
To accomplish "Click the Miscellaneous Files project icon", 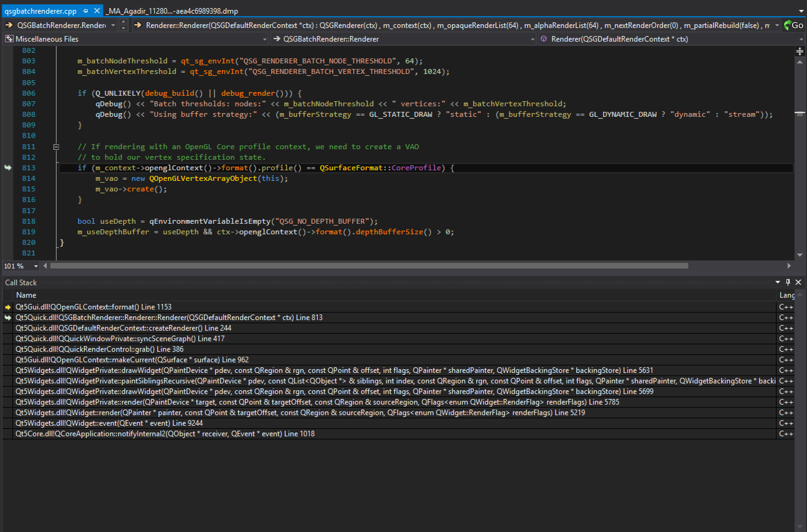I will click(9, 39).
